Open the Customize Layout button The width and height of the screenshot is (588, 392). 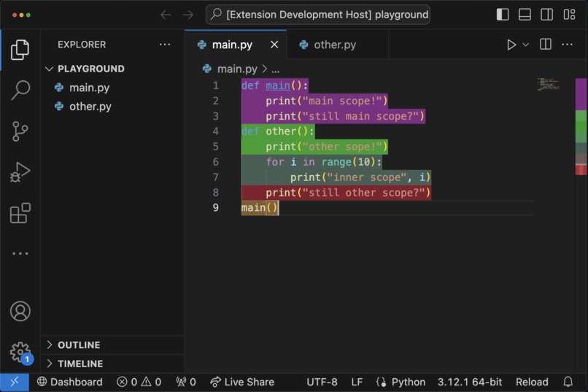569,15
